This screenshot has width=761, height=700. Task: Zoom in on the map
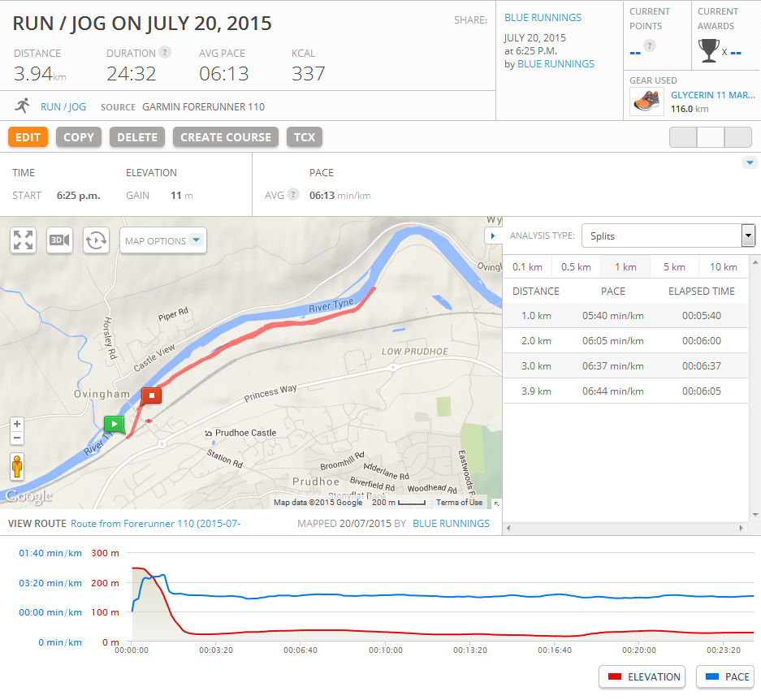click(17, 424)
